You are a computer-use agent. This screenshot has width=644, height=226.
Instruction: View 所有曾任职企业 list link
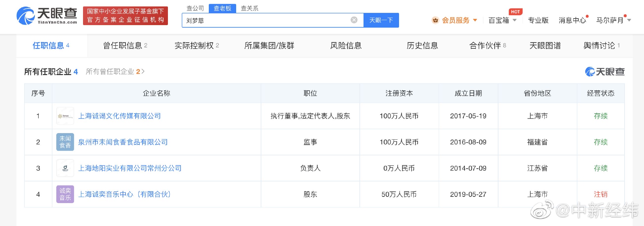point(115,72)
